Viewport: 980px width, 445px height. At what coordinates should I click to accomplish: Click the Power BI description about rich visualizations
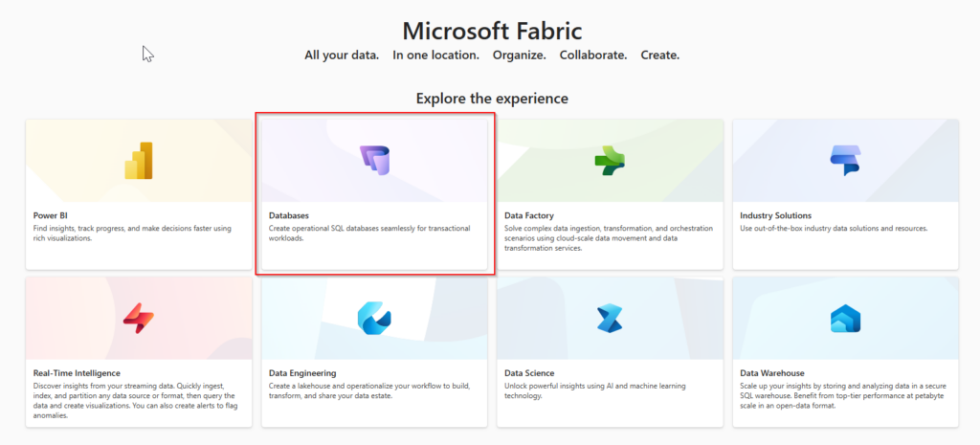click(x=132, y=233)
